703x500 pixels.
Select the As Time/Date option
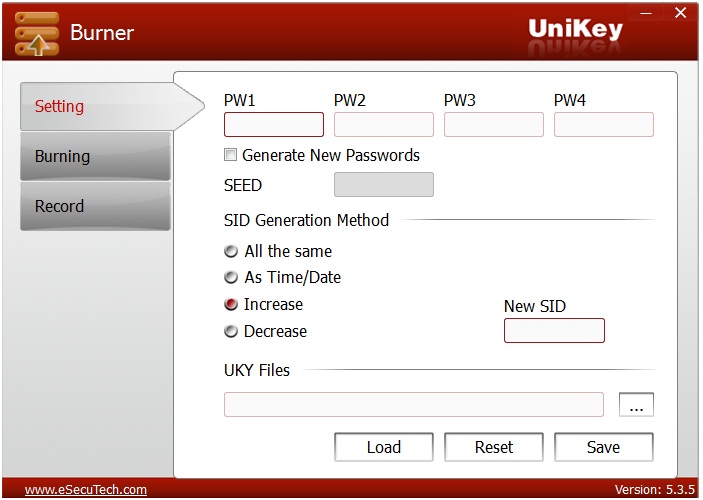click(231, 277)
